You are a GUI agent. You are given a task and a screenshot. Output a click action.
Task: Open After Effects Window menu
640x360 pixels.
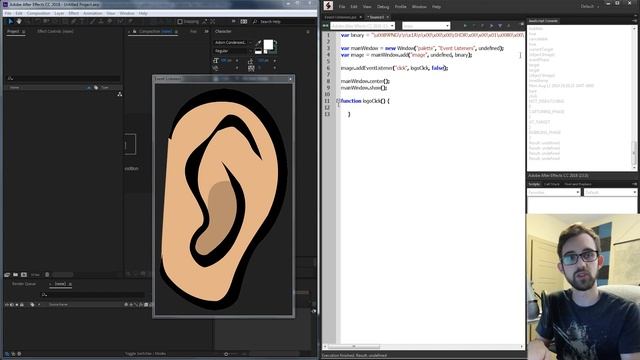pyautogui.click(x=127, y=13)
